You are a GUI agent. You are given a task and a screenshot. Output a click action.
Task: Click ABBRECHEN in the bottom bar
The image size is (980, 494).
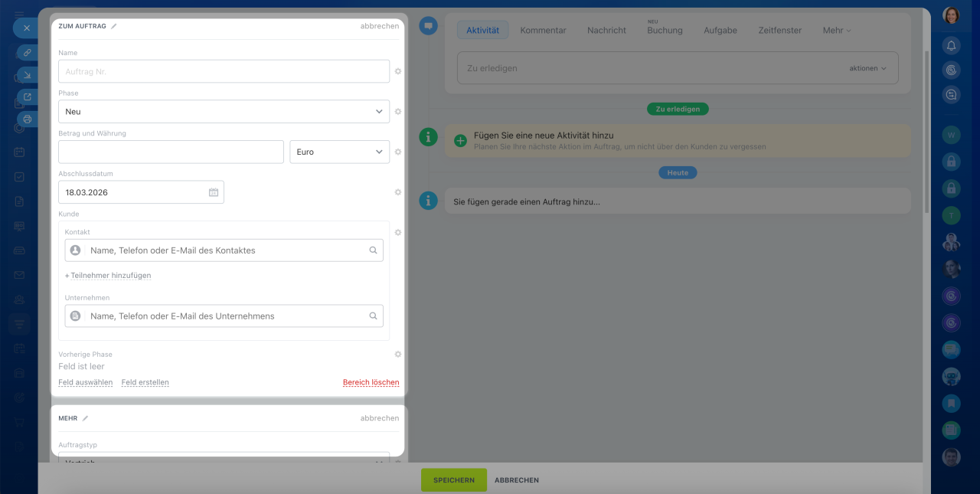coord(517,480)
